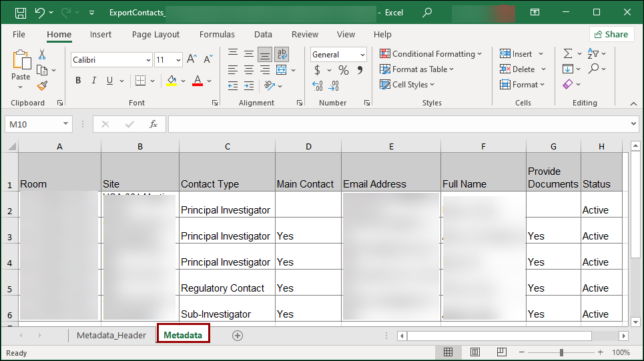Click into the Name Box showing M10
644x361 pixels.
tap(33, 124)
